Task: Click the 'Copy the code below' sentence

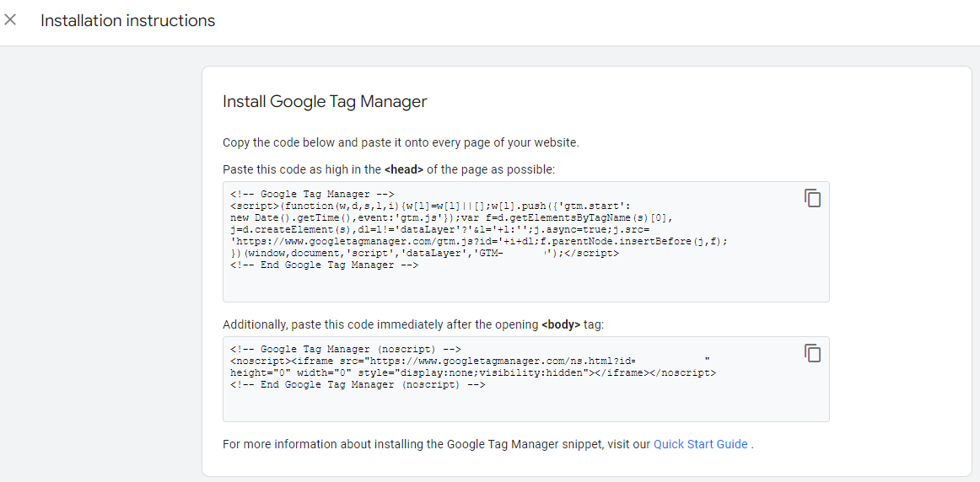Action: (x=401, y=143)
